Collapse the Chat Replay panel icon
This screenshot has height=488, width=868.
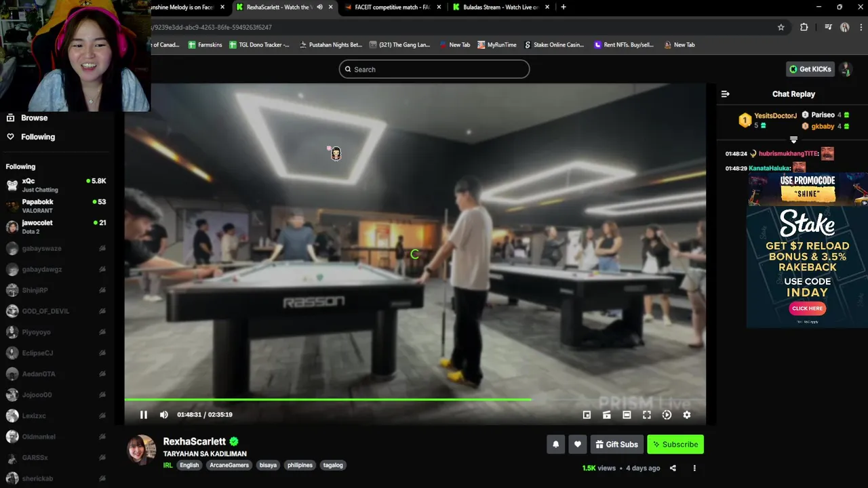click(x=725, y=94)
